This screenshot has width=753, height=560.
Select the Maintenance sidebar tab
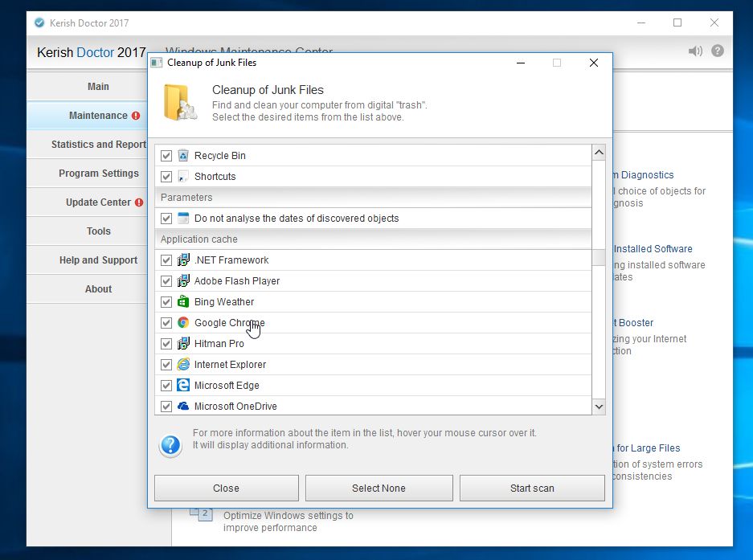[87, 115]
